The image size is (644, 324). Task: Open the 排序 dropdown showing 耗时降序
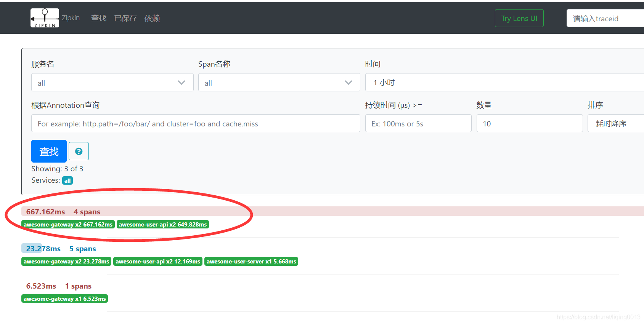pyautogui.click(x=616, y=123)
